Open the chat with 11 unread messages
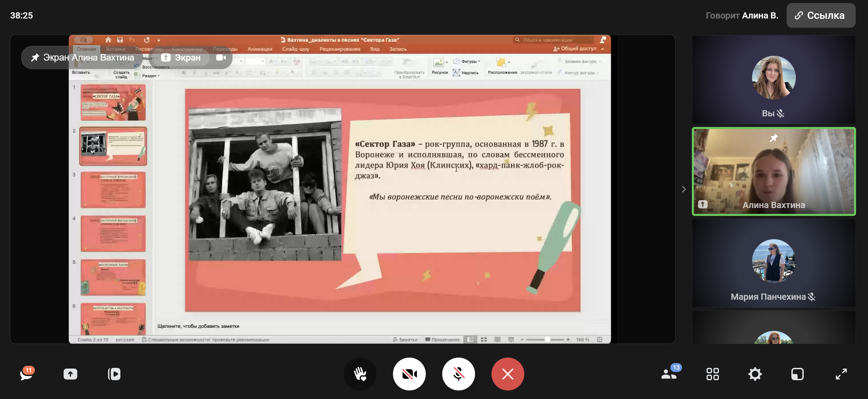Image resolution: width=868 pixels, height=399 pixels. pos(27,374)
